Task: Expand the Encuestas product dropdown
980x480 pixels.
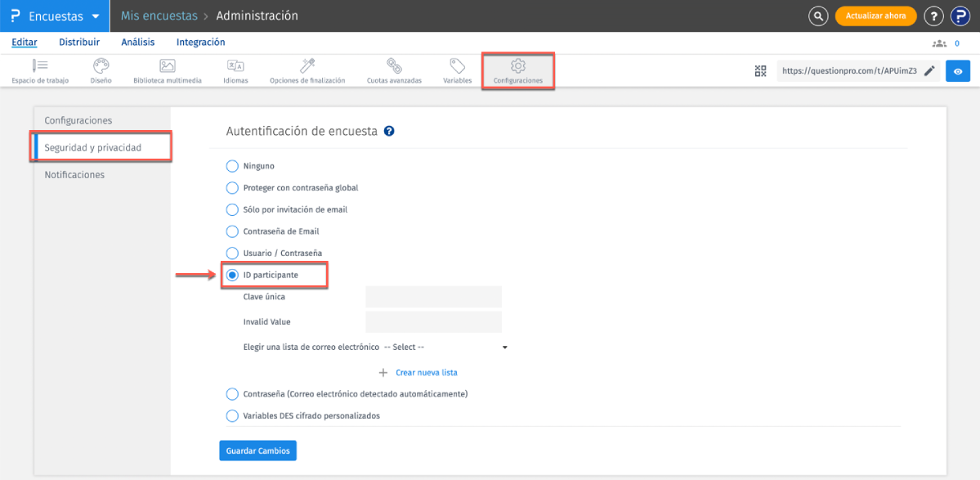Action: 95,16
